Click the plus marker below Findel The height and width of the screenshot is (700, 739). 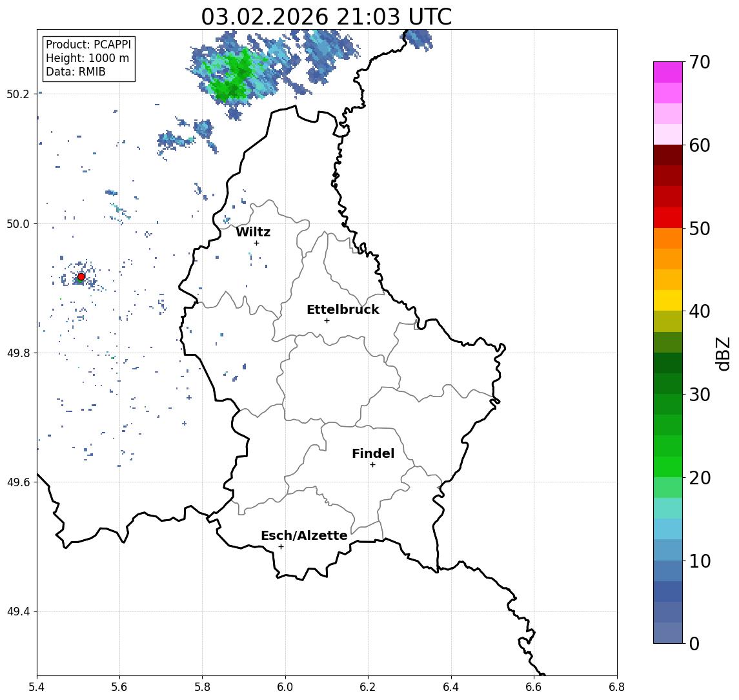(372, 465)
